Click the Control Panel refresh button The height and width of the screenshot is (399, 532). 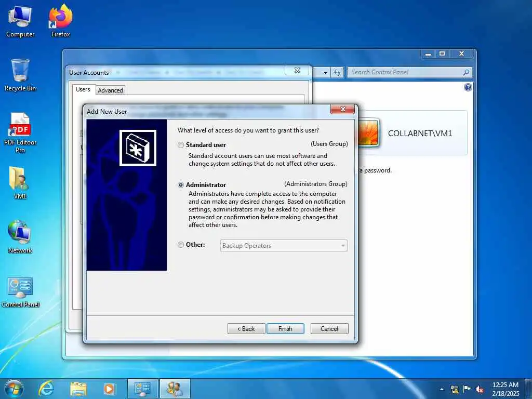(x=337, y=73)
